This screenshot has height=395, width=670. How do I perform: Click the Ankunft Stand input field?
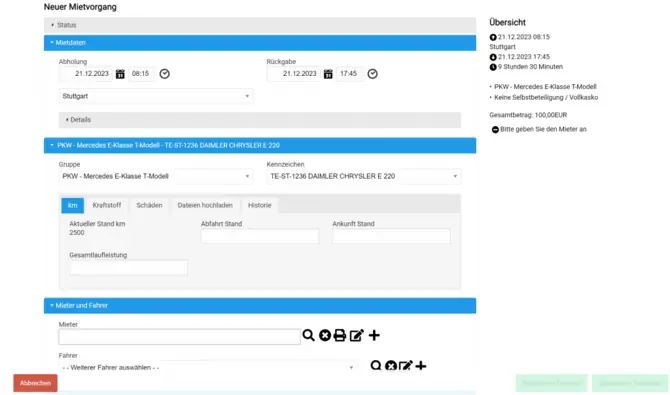click(391, 236)
